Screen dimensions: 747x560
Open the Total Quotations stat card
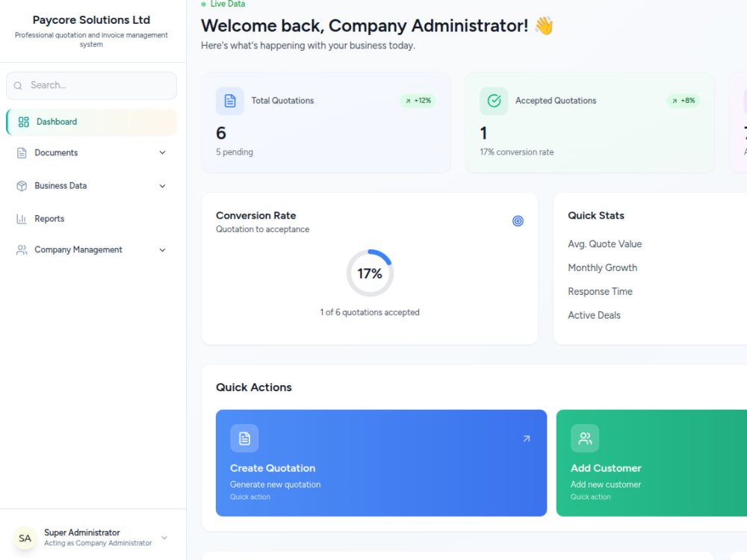click(x=326, y=122)
